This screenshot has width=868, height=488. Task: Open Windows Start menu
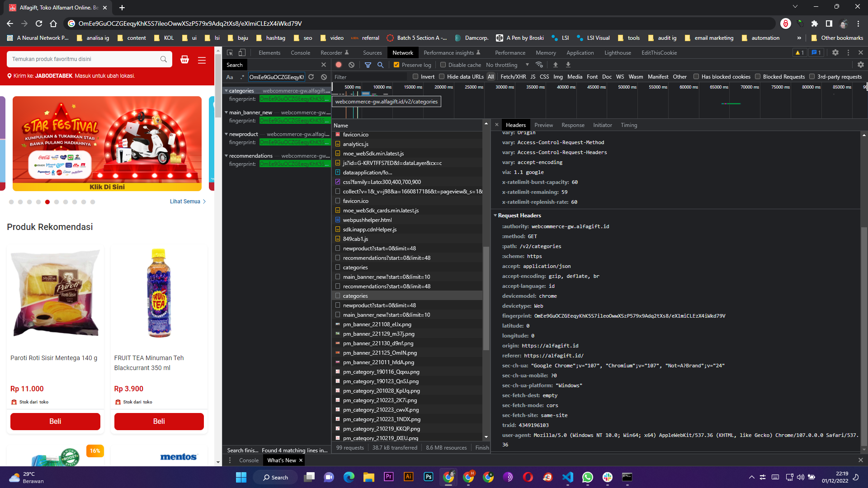click(241, 477)
